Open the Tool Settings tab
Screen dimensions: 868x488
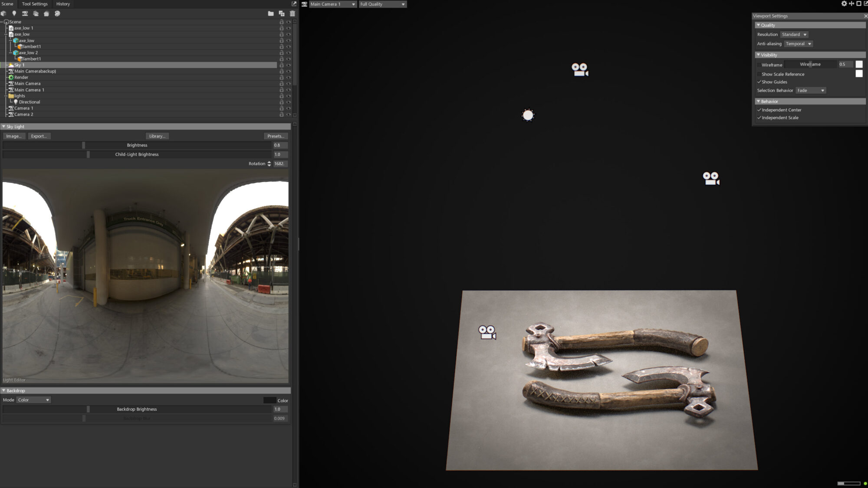[34, 3]
